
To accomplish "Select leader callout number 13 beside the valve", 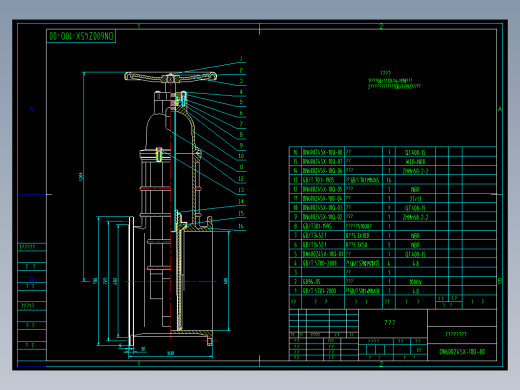I will (x=241, y=190).
